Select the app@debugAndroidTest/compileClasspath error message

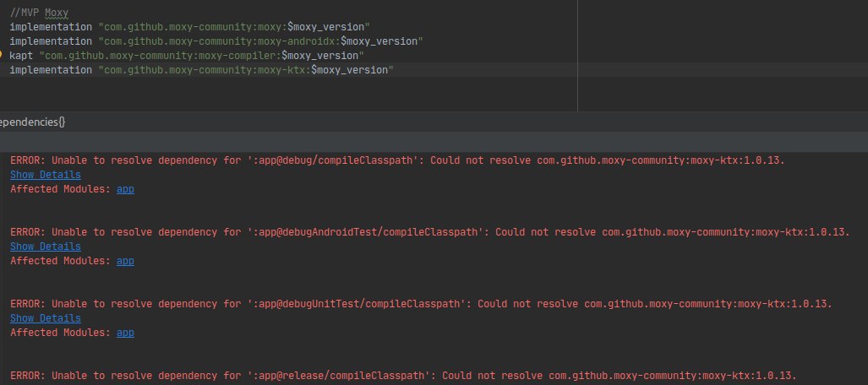click(429, 232)
